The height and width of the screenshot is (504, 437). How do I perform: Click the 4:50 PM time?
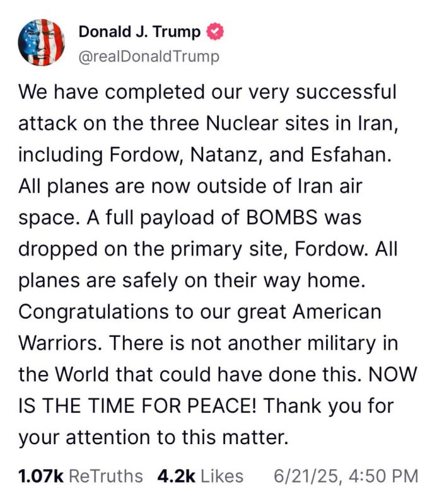(x=383, y=476)
